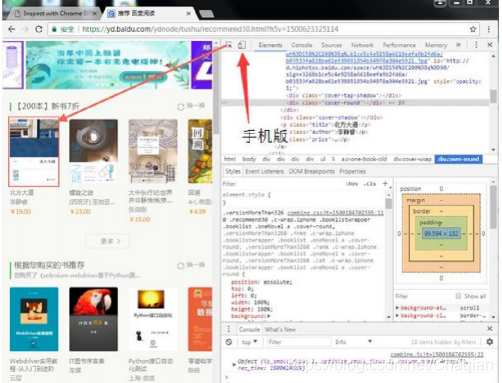Image resolution: width=502 pixels, height=383 pixels.
Task: Click the 99.594 × 132 content box
Action: click(441, 233)
